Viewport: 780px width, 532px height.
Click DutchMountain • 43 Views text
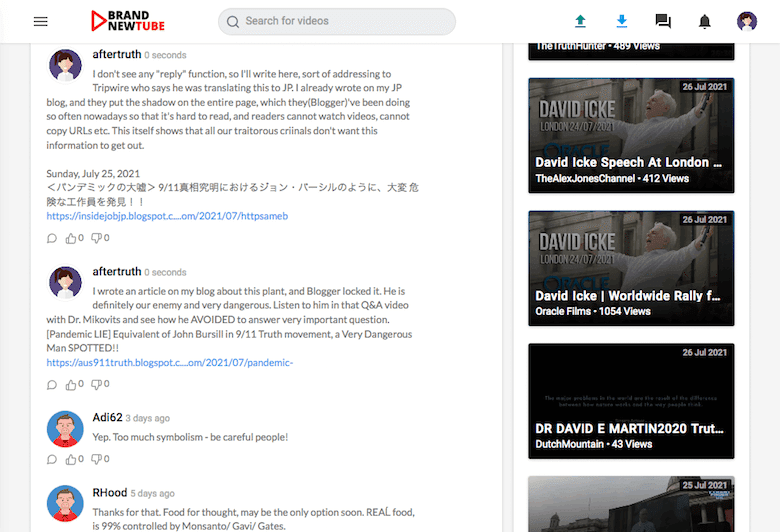(x=593, y=444)
